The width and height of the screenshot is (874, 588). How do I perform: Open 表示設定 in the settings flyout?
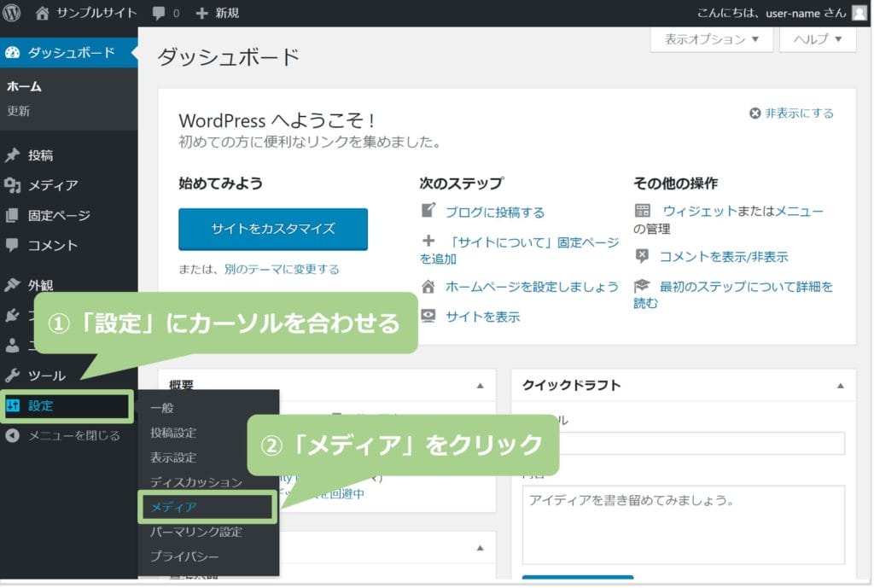coord(173,457)
